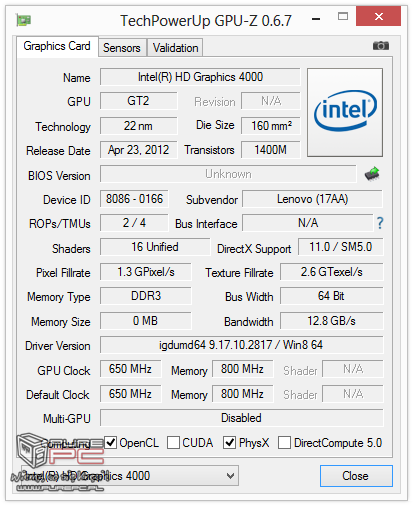Click the BIOS save chip icon
The width and height of the screenshot is (416, 508).
tap(372, 174)
